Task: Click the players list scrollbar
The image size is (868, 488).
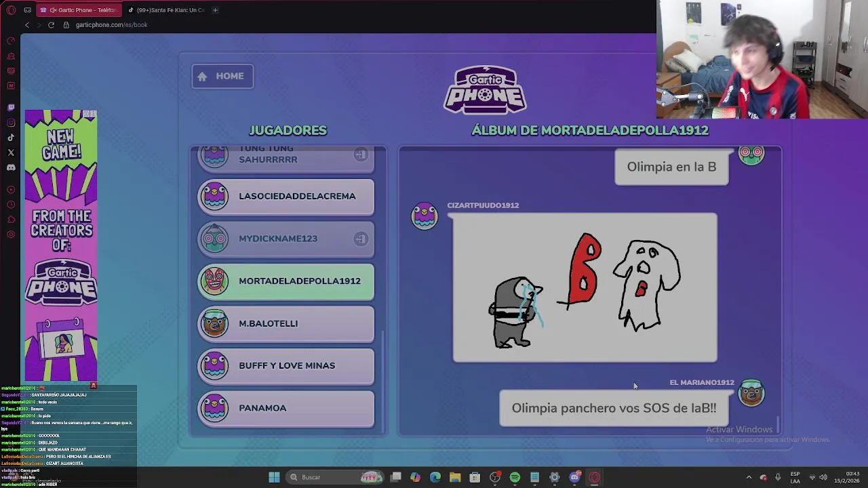Action: click(383, 380)
